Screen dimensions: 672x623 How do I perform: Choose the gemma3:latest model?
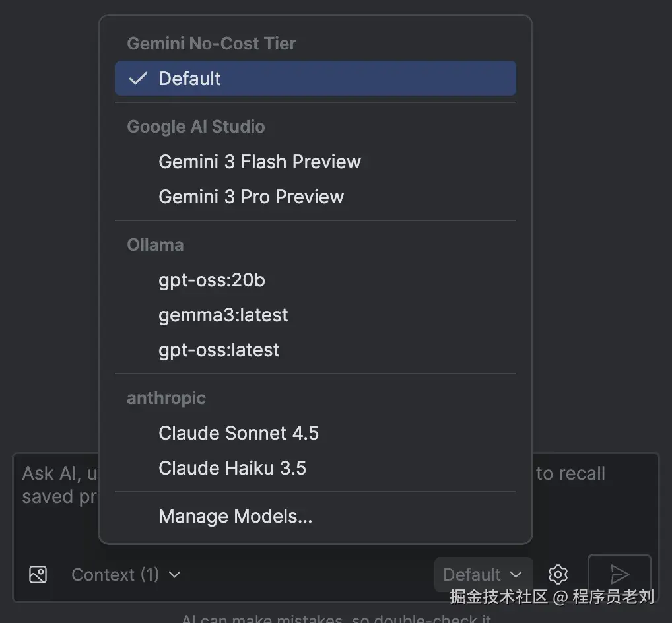[223, 315]
